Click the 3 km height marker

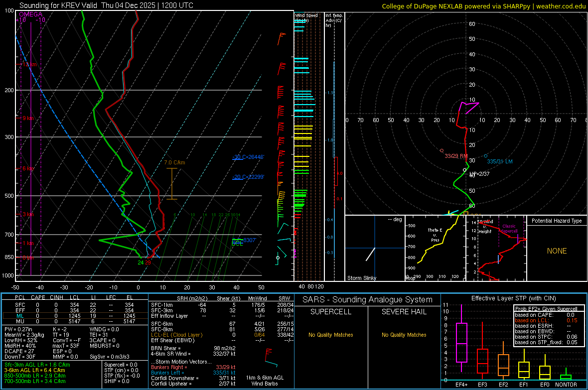[27, 214]
